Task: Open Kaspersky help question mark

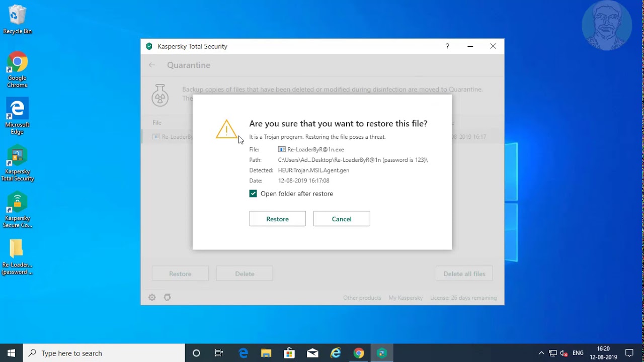Action: coord(447,46)
